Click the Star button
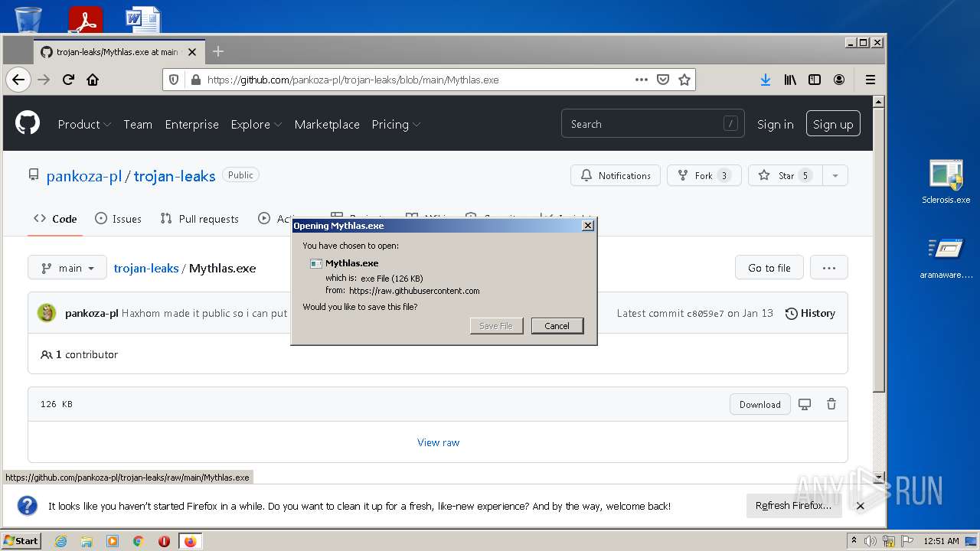 pyautogui.click(x=786, y=175)
